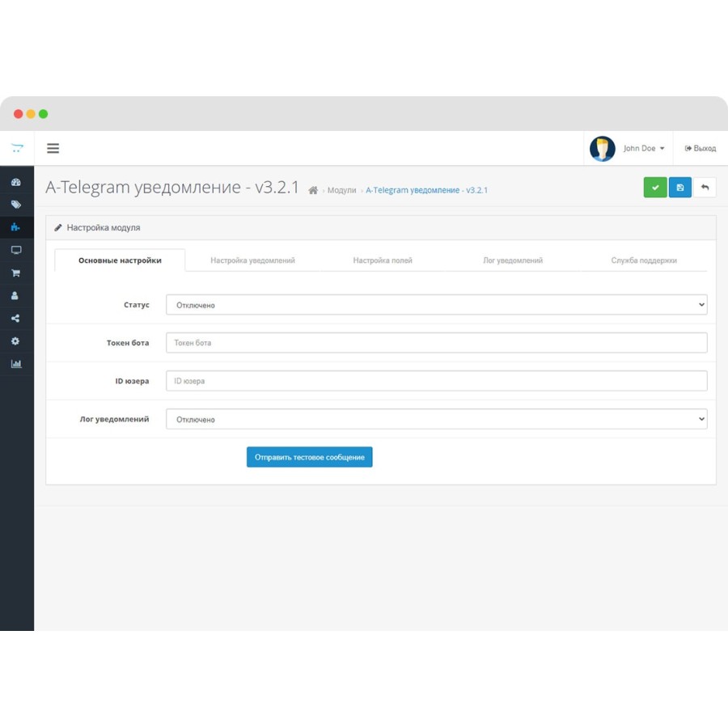Viewport: 728px width, 728px height.
Task: Open the John Doe user dropdown
Action: (x=644, y=148)
